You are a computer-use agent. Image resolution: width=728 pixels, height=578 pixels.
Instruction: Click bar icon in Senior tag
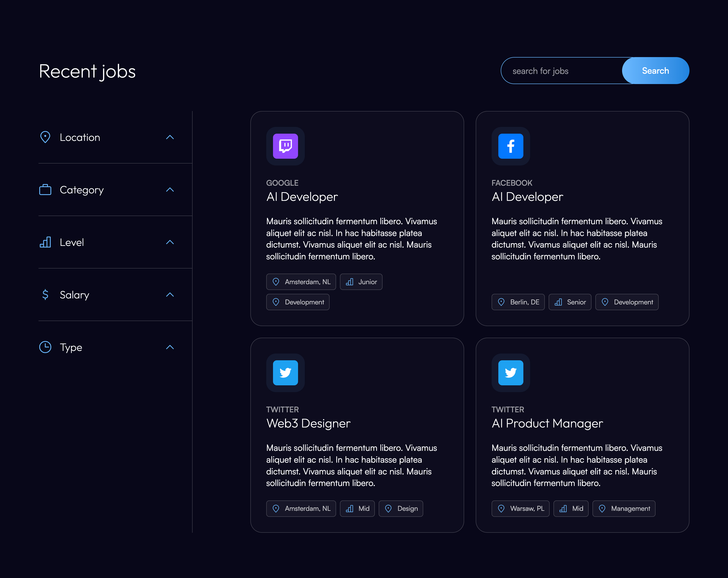558,302
